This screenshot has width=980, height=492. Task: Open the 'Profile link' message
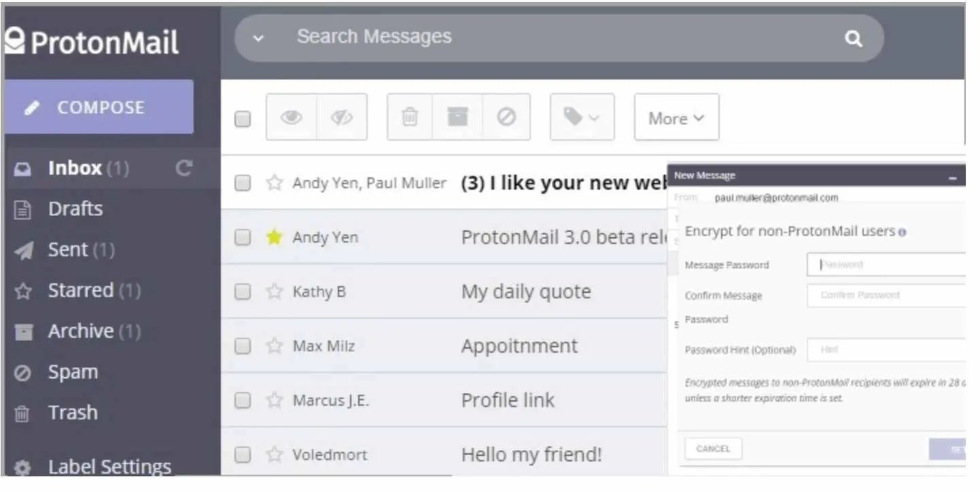pyautogui.click(x=508, y=400)
